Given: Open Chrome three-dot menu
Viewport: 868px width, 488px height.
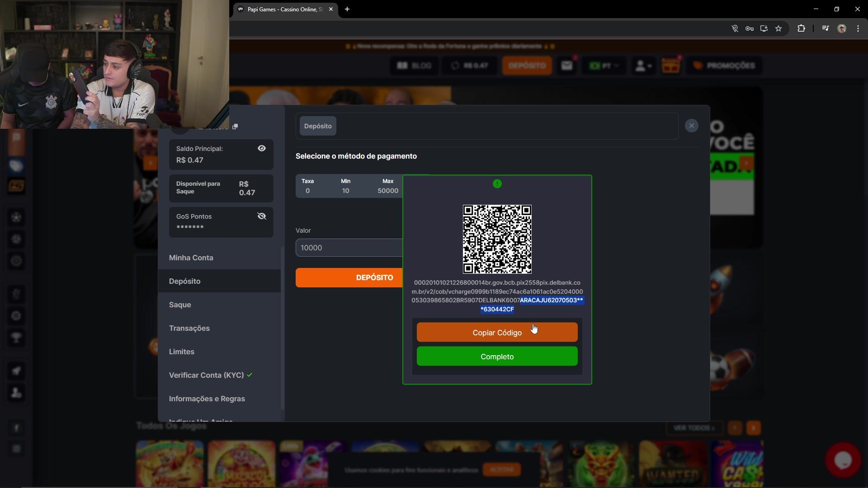Looking at the screenshot, I should 858,28.
